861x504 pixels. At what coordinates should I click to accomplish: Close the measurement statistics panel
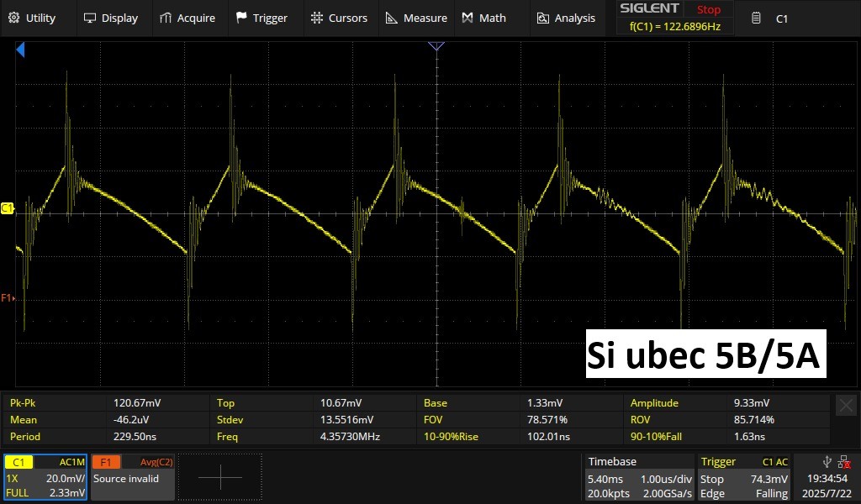tap(846, 406)
